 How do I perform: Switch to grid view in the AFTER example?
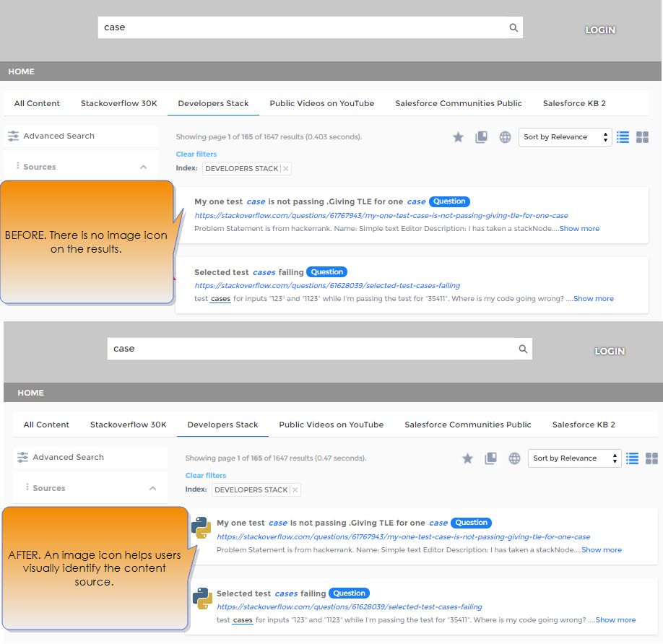(651, 458)
